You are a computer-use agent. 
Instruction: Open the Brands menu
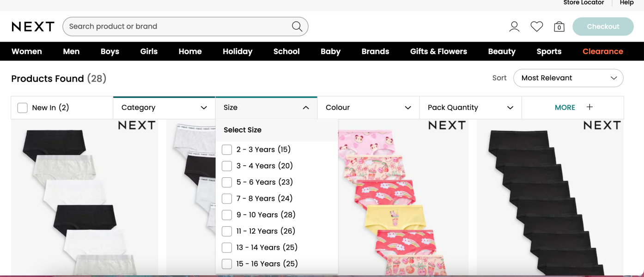375,51
